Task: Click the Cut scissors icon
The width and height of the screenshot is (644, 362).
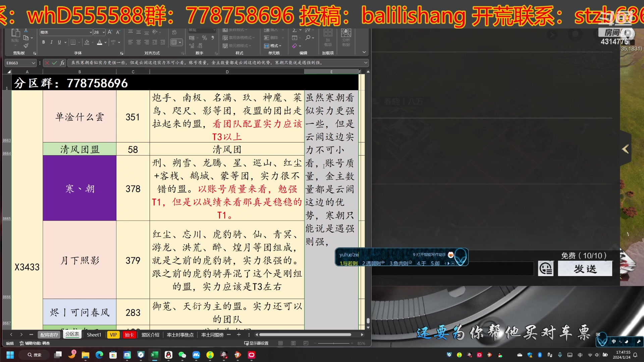Action: (x=26, y=31)
